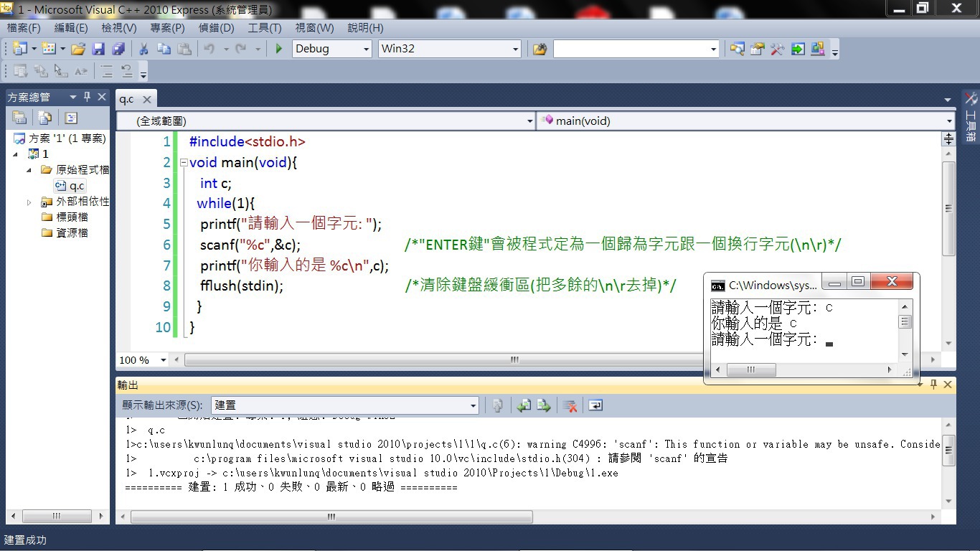Image resolution: width=980 pixels, height=551 pixels.
Task: Click the Cut scissors icon
Action: (143, 49)
